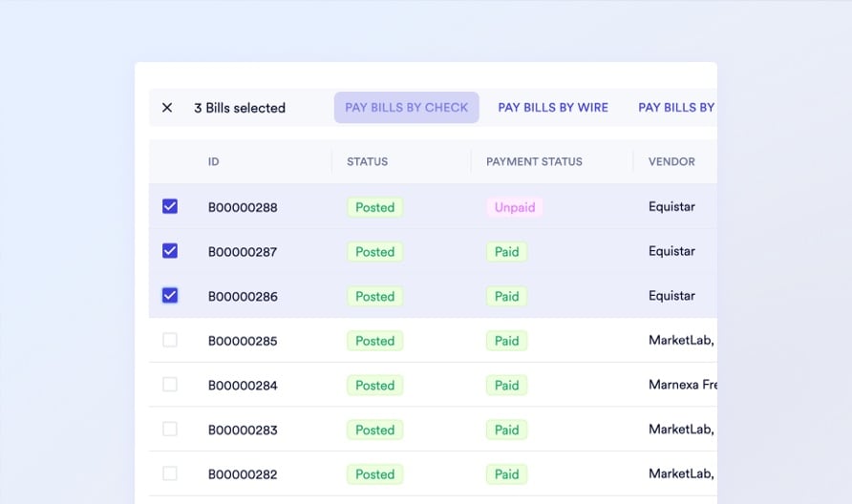Sort by the ID column header

coord(214,162)
